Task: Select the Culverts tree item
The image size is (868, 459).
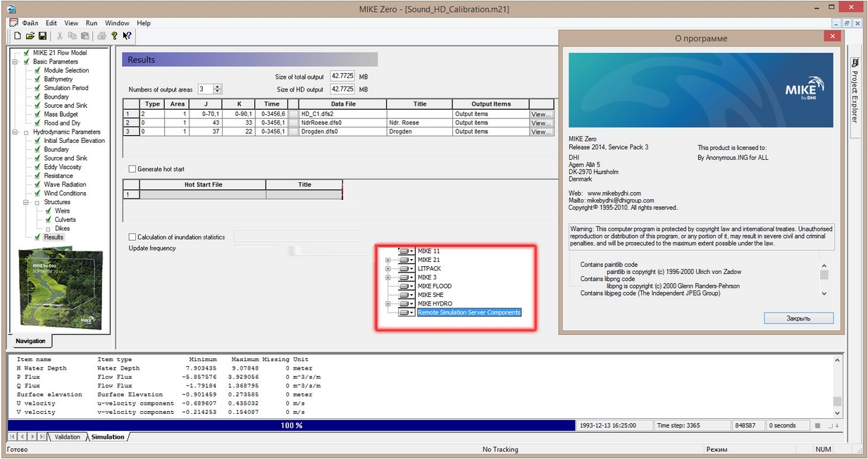Action: (65, 220)
